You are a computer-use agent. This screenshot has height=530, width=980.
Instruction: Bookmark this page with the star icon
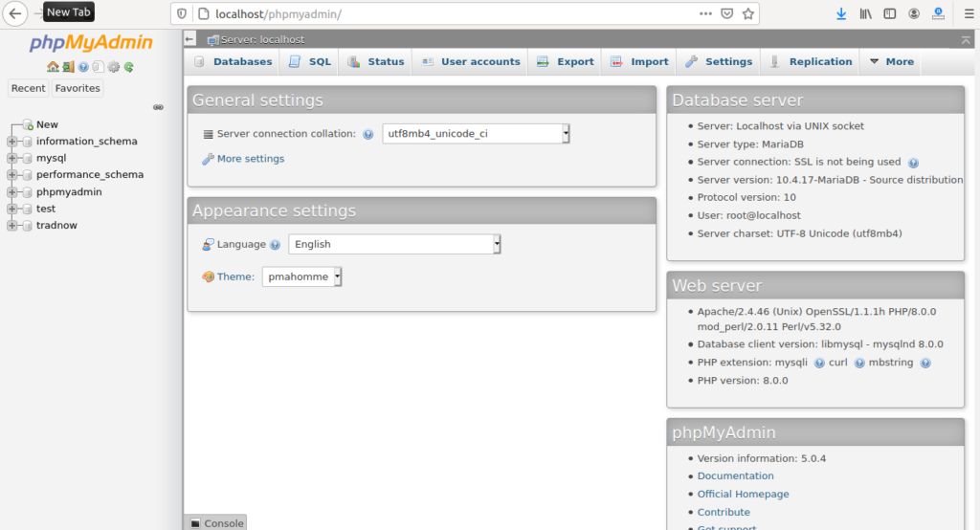point(748,13)
